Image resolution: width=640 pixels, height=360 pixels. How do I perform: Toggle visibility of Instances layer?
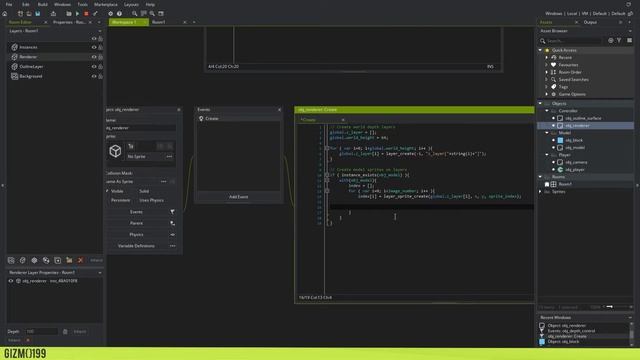[x=94, y=47]
